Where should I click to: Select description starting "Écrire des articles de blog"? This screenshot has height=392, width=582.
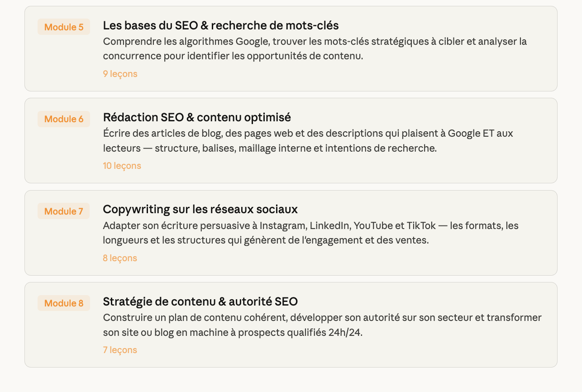[x=308, y=141]
